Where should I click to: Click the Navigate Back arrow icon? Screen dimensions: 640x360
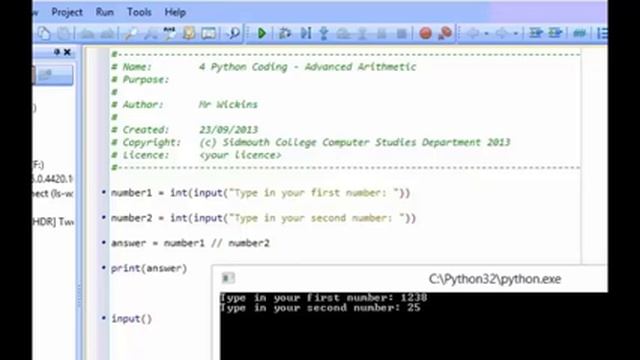tap(473, 33)
